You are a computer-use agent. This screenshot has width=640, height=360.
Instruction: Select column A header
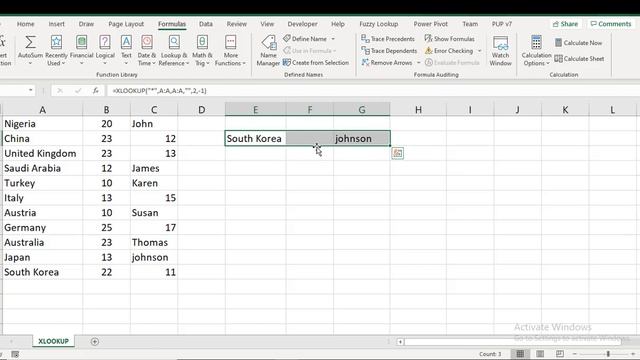click(42, 109)
